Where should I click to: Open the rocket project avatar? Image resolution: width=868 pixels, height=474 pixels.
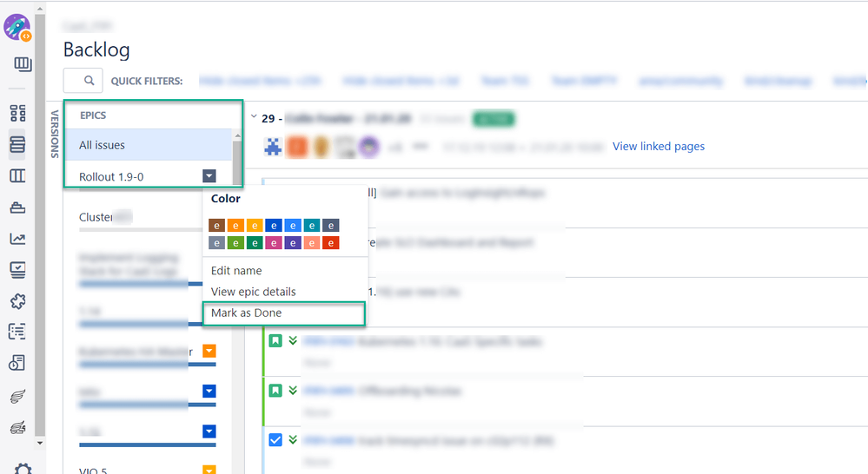tap(17, 27)
